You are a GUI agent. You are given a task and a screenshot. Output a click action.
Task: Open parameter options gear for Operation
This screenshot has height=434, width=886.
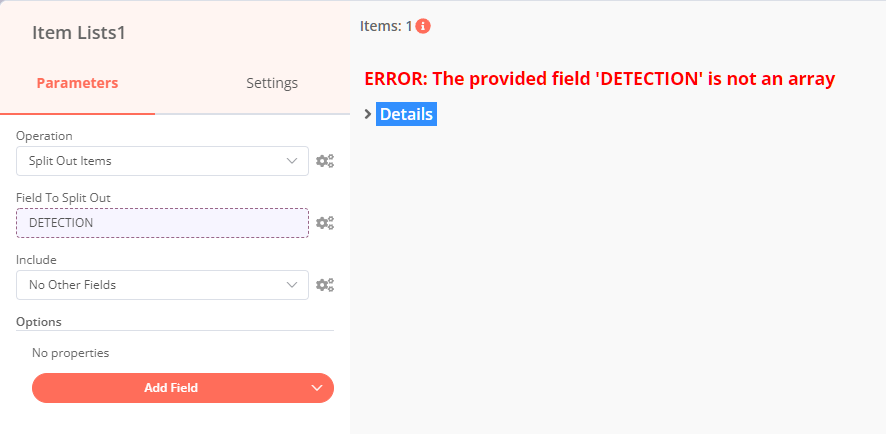coord(325,161)
